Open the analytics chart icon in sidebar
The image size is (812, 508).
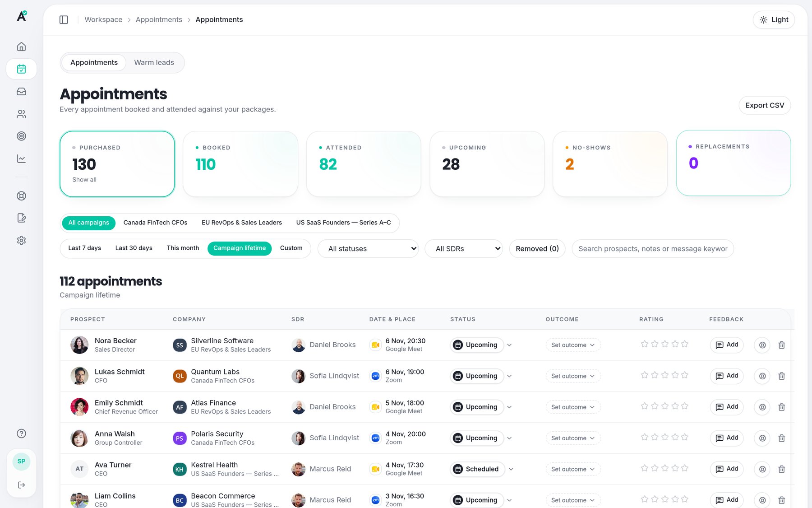(21, 158)
